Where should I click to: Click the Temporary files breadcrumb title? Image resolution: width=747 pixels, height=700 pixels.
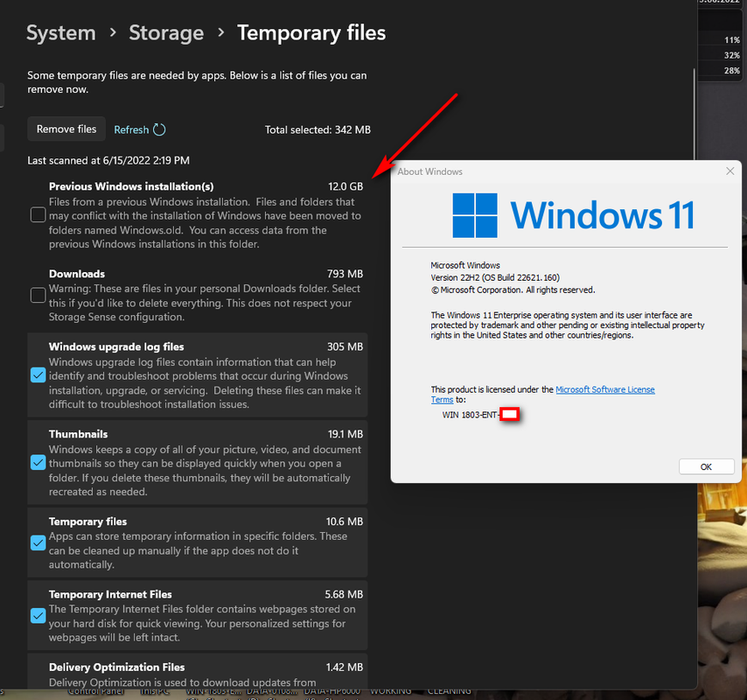click(311, 33)
